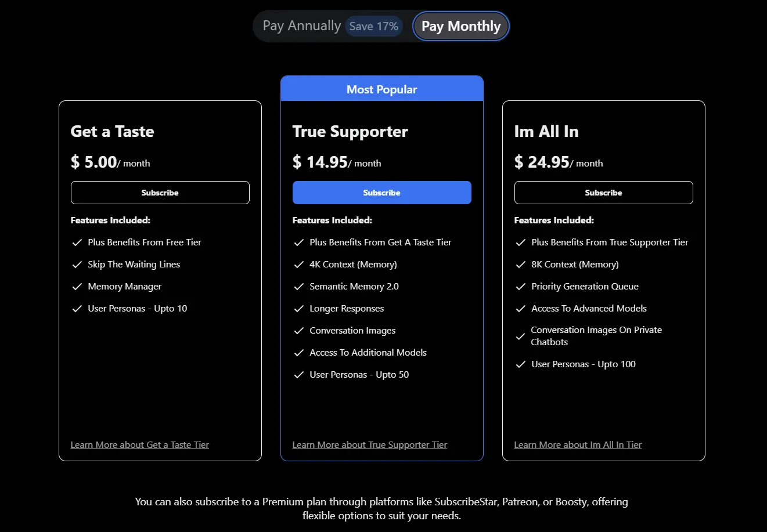Click the checkmark beside Memory Manager feature
Screen dimensions: 767x532
click(x=77, y=286)
